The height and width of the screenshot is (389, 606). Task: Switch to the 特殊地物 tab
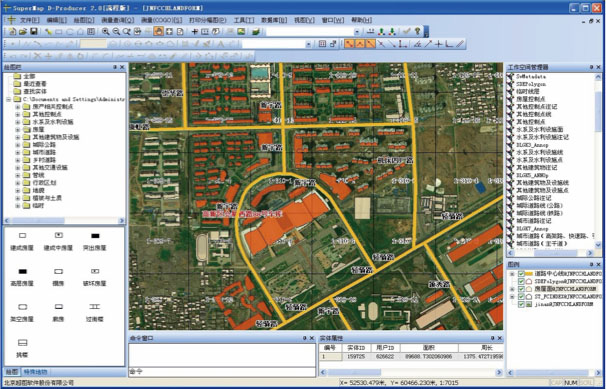tap(36, 372)
